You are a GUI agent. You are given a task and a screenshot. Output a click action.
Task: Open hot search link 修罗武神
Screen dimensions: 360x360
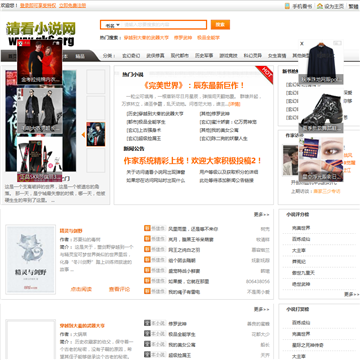coord(183,38)
